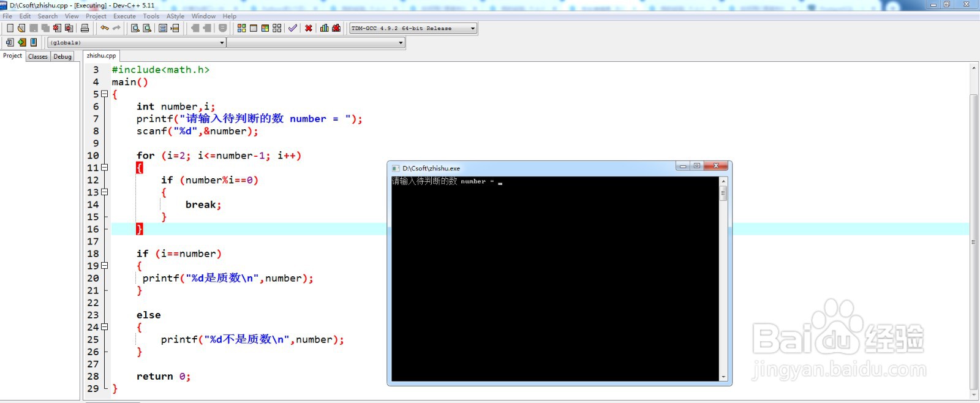The image size is (980, 403).
Task: Click the Replace magnifier icon
Action: click(x=147, y=28)
